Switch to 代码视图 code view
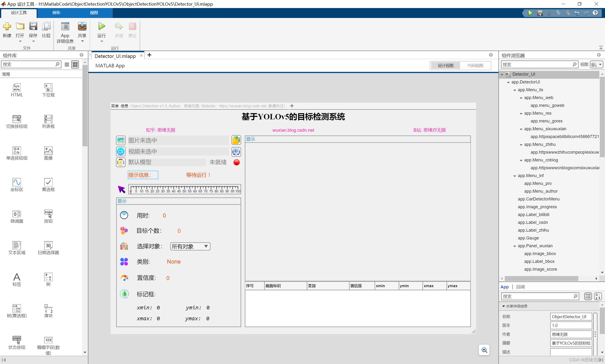Image resolution: width=605 pixels, height=364 pixels. [475, 65]
